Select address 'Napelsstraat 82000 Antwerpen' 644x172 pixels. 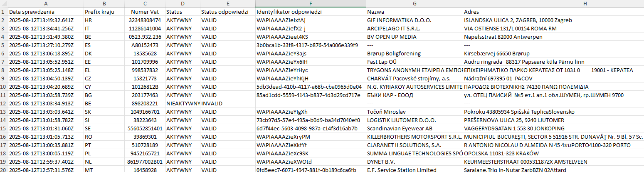point(553,37)
